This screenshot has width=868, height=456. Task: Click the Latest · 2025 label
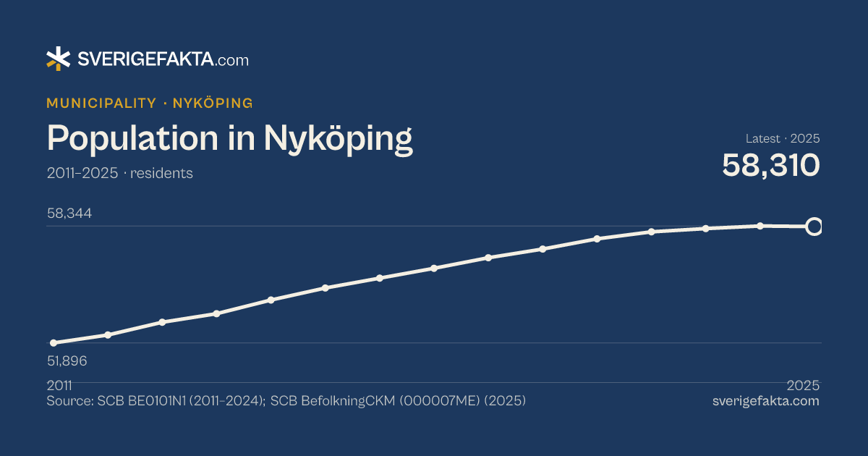[x=783, y=139]
